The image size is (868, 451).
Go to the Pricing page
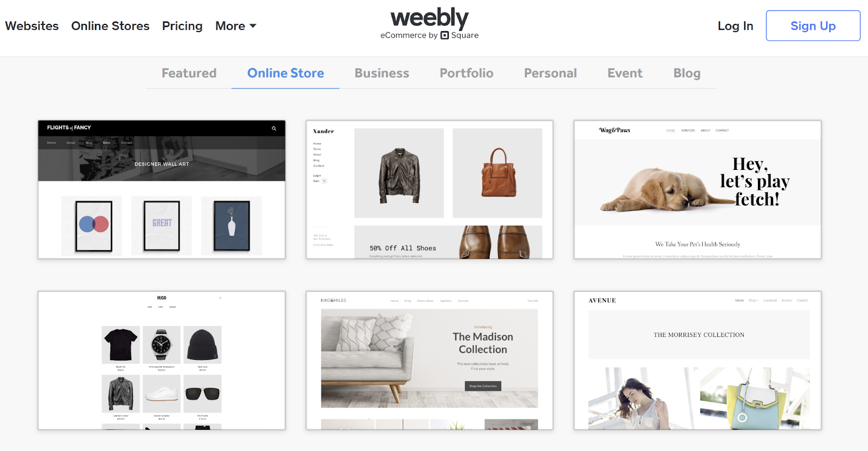182,26
